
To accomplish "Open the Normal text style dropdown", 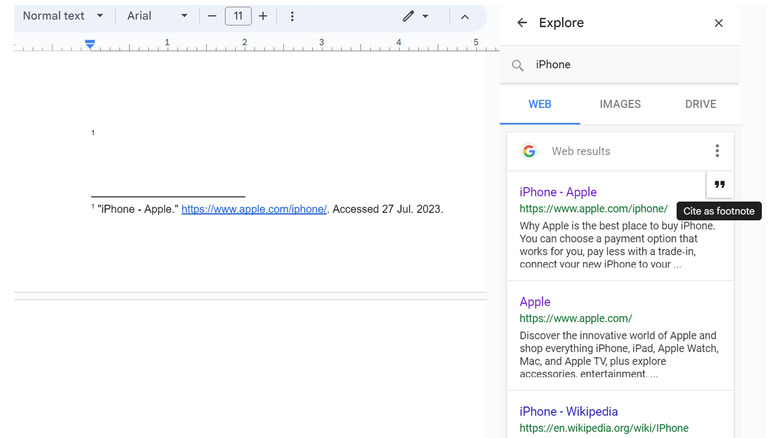I will [63, 16].
